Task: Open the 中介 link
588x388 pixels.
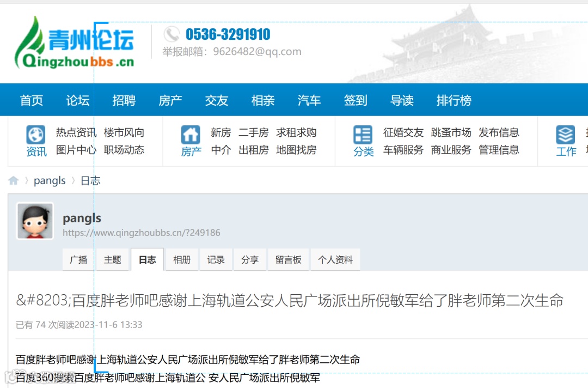Action: [x=221, y=150]
